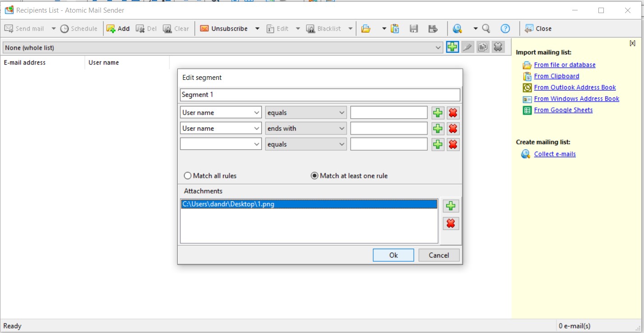
Task: Click the Cancel button
Action: pos(439,255)
